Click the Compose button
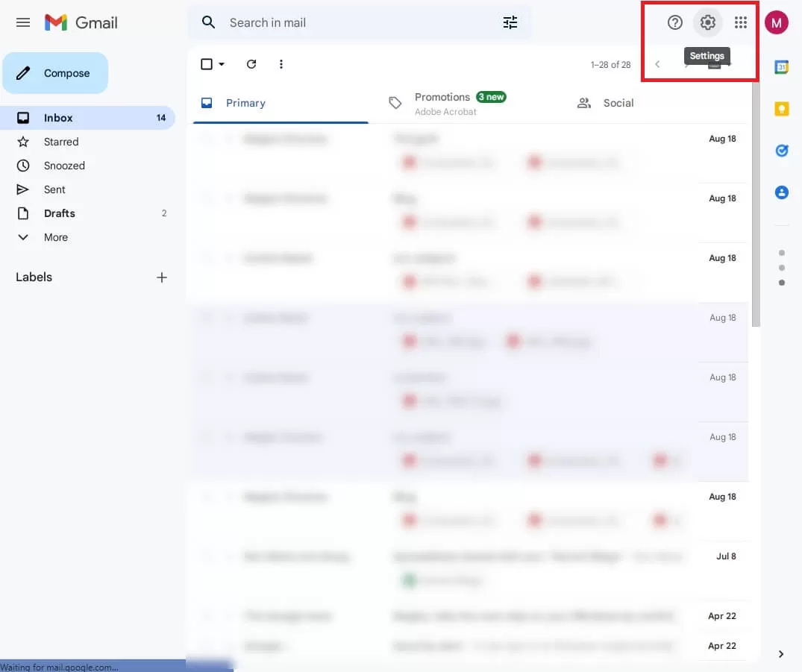 pyautogui.click(x=55, y=72)
